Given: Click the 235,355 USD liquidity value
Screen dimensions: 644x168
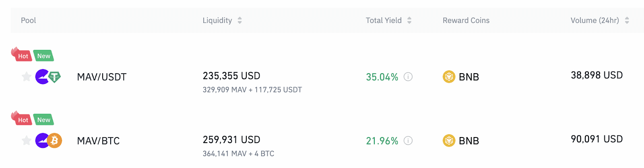Looking at the screenshot, I should tap(231, 76).
